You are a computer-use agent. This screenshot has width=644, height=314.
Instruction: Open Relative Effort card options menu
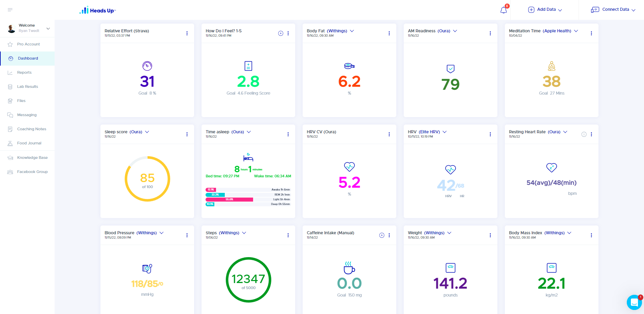pyautogui.click(x=187, y=33)
